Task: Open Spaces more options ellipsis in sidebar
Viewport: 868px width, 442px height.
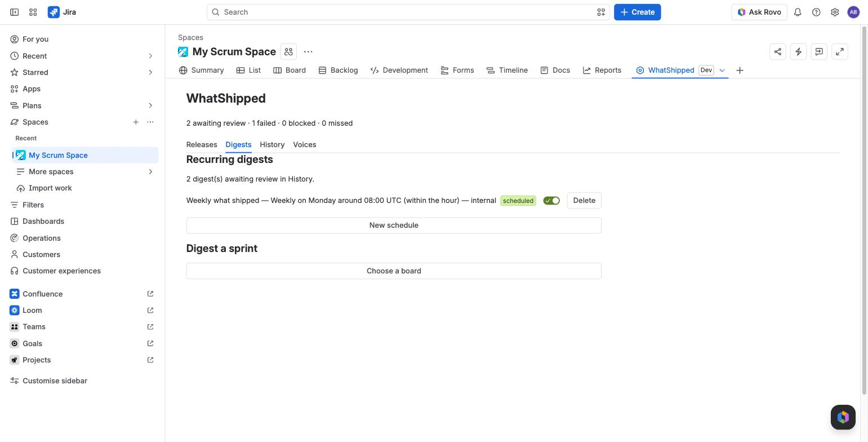Action: pyautogui.click(x=150, y=122)
